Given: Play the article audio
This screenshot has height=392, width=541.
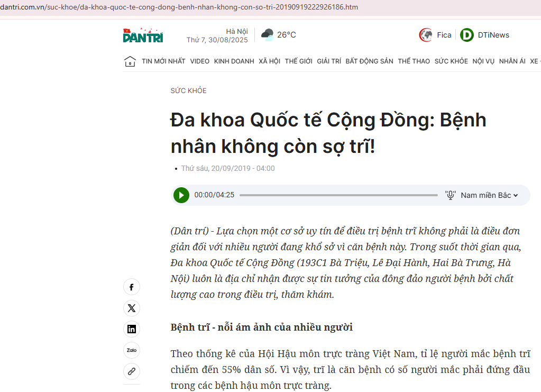Looking at the screenshot, I should (x=181, y=195).
